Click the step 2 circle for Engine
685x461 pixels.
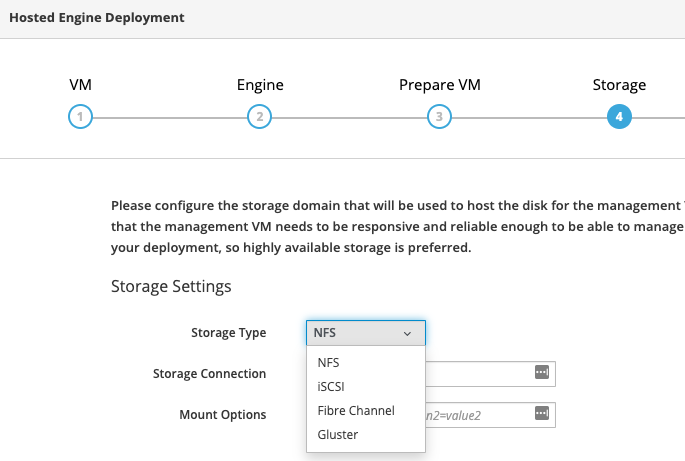coord(259,117)
